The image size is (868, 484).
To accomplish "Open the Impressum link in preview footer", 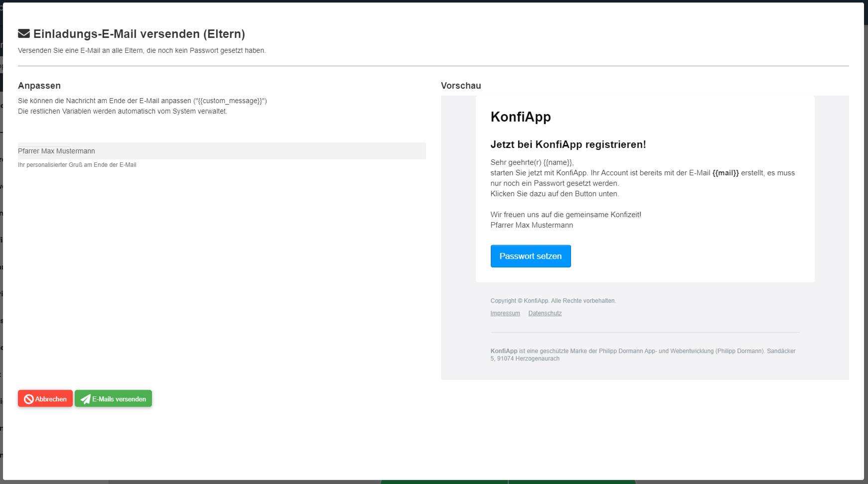I will (x=505, y=313).
